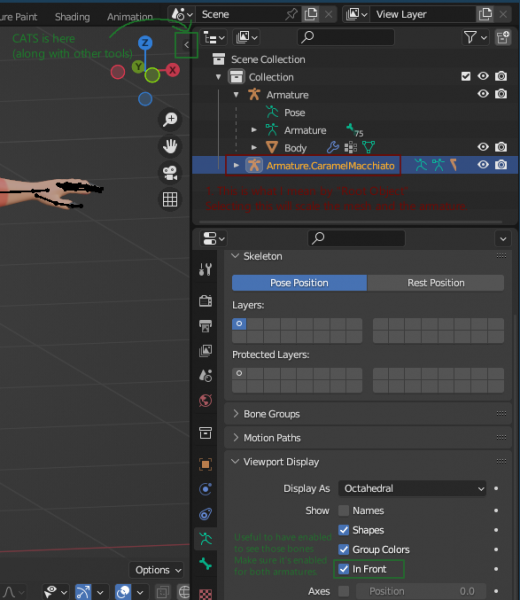
Task: Expand the Bone Groups panel
Action: 235,414
